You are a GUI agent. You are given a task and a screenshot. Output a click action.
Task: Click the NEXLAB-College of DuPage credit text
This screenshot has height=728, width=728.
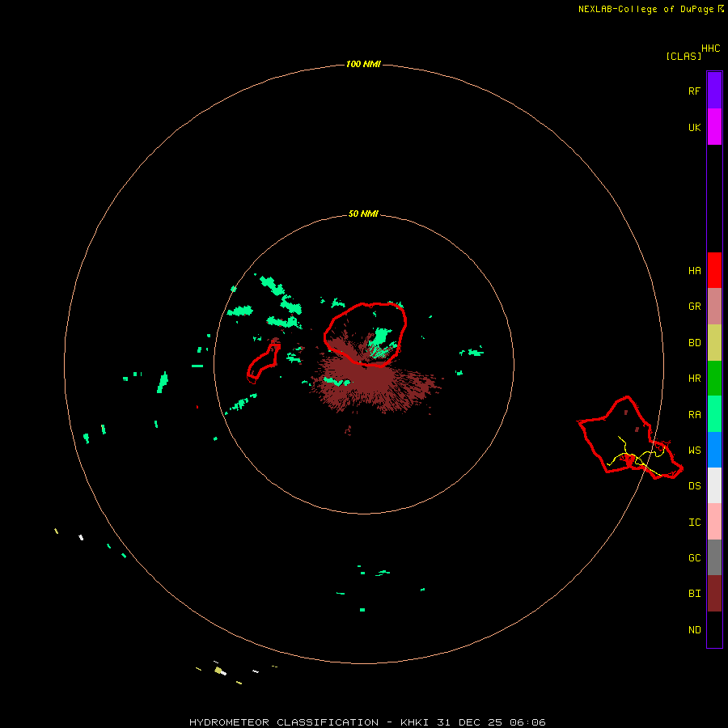[x=645, y=9]
